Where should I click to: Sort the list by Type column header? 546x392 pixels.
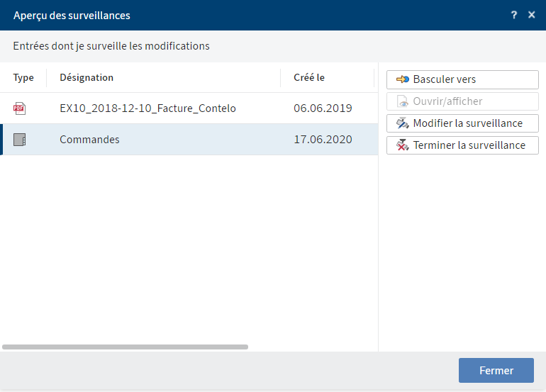click(x=23, y=78)
